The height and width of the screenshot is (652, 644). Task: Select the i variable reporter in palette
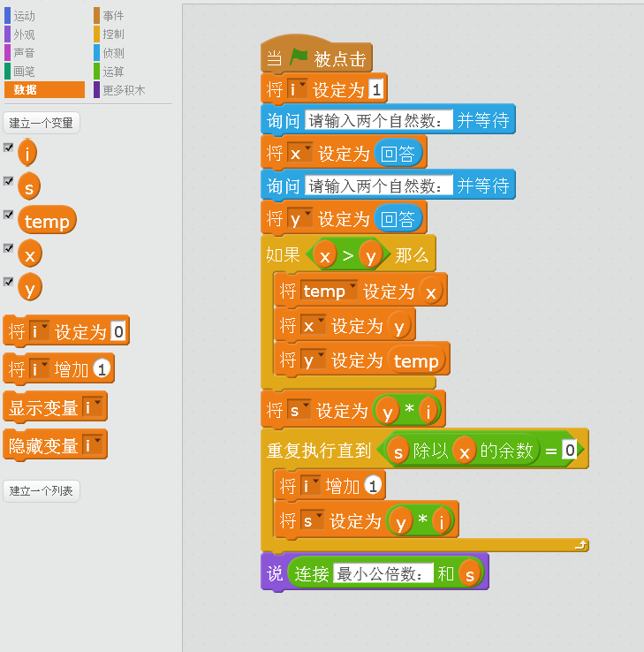[27, 153]
